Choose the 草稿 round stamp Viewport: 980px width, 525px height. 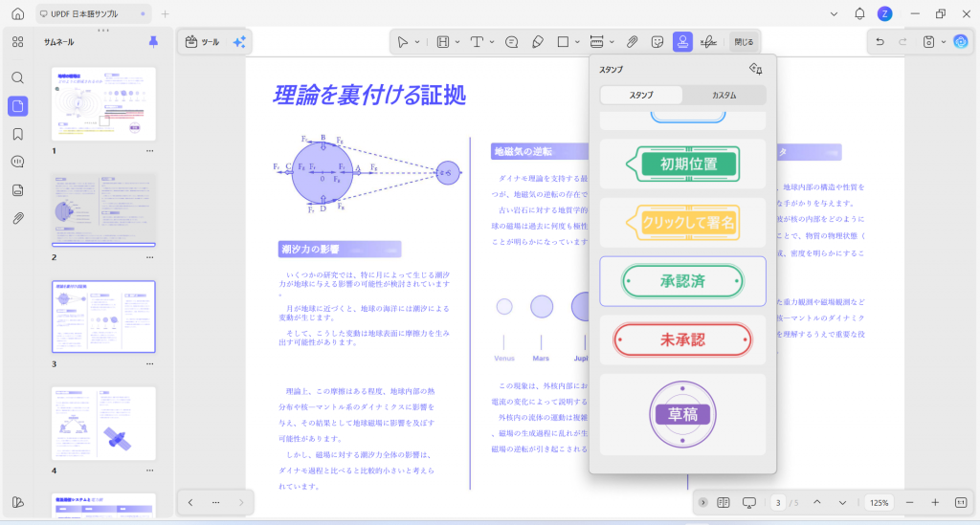(x=682, y=414)
